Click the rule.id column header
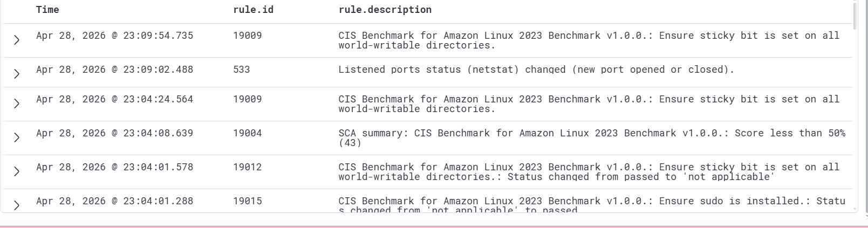This screenshot has width=868, height=228. pos(253,10)
